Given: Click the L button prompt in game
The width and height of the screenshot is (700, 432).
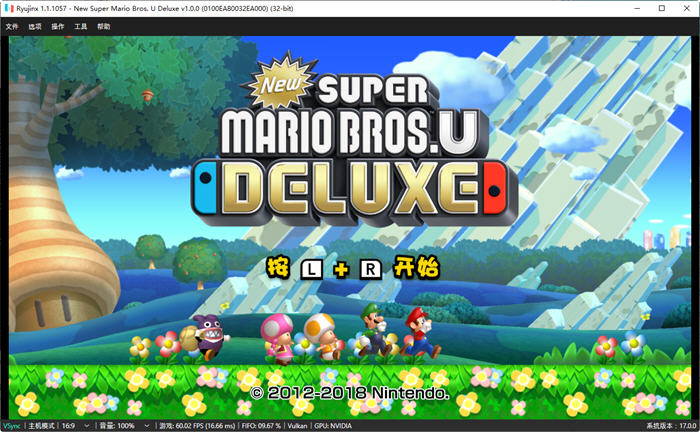Looking at the screenshot, I should [312, 269].
